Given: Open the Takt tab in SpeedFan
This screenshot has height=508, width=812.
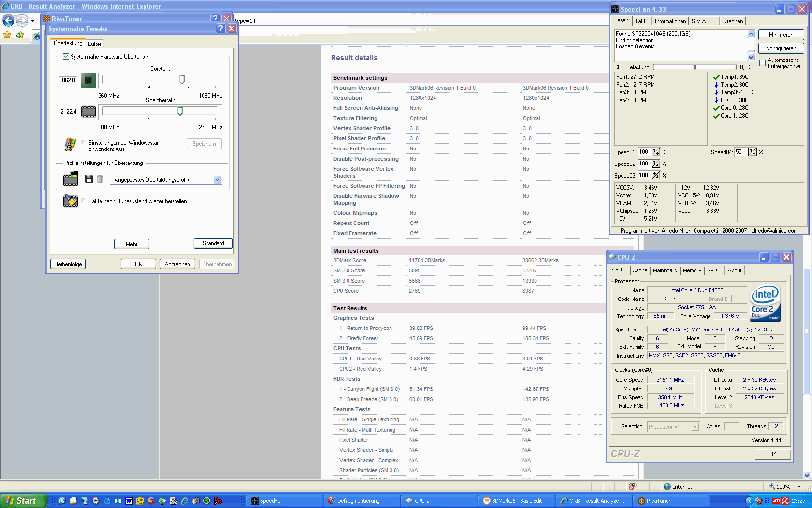Looking at the screenshot, I should point(640,21).
